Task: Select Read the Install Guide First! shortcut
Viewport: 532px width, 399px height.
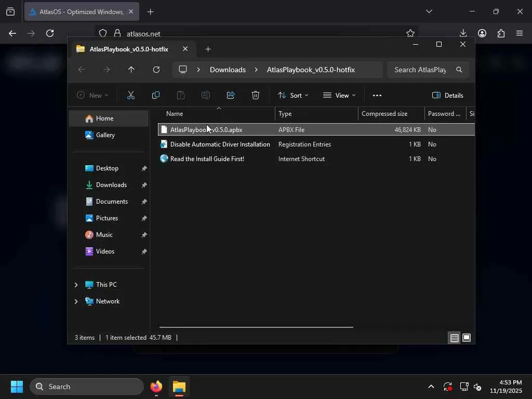Action: (x=316, y=159)
